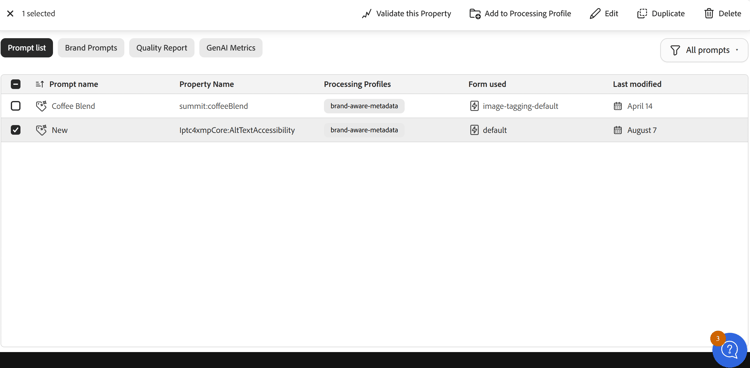Click the Property Name column header
Image resolution: width=750 pixels, height=368 pixels.
pos(207,84)
